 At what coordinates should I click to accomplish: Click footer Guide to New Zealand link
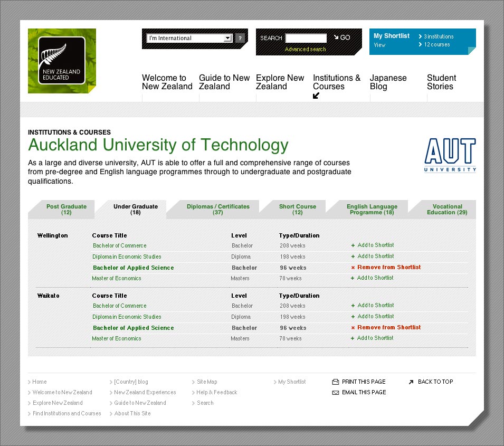(140, 403)
